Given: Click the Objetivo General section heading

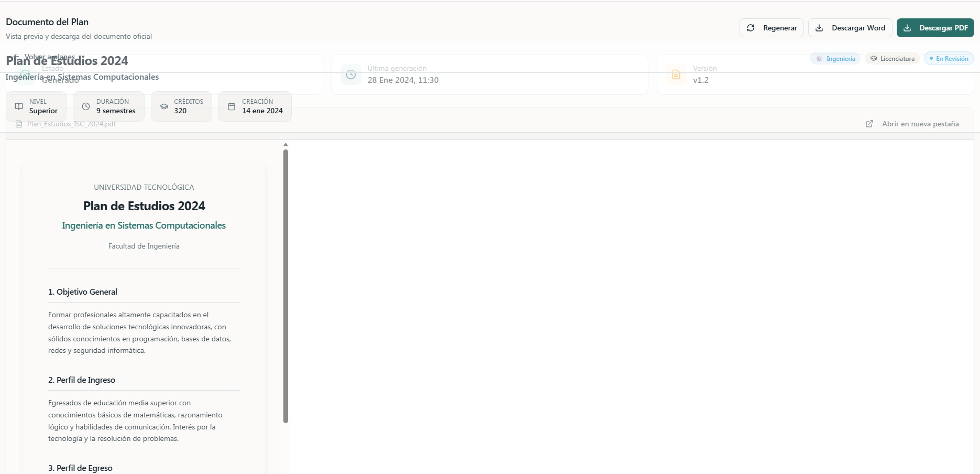Looking at the screenshot, I should 83,292.
